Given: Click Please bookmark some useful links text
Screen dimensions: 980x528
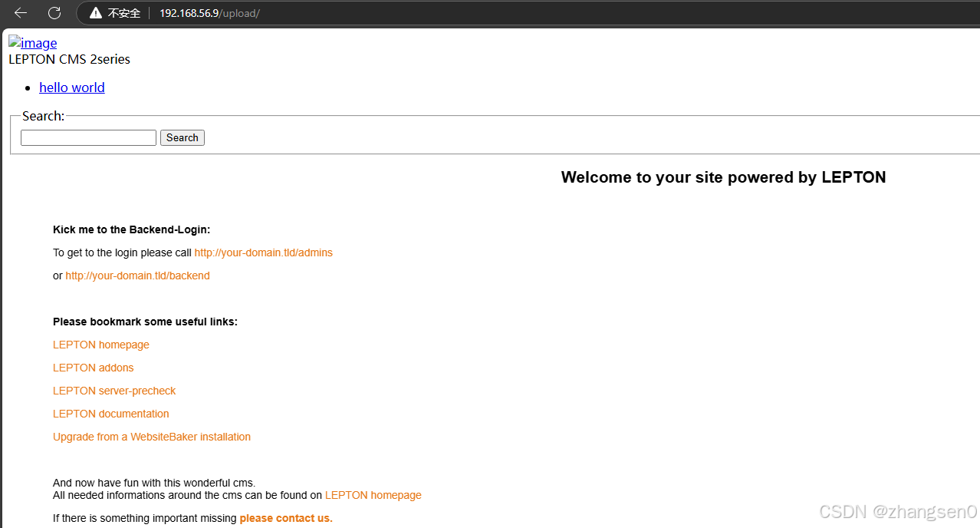Looking at the screenshot, I should click(145, 322).
